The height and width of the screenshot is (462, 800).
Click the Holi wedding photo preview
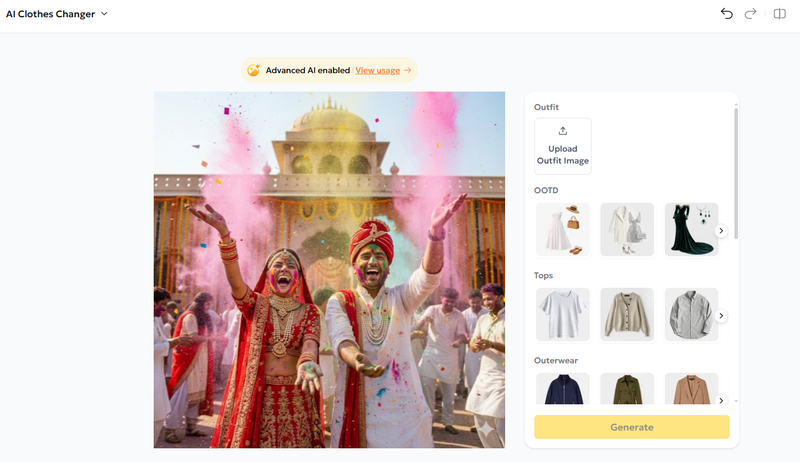point(329,270)
